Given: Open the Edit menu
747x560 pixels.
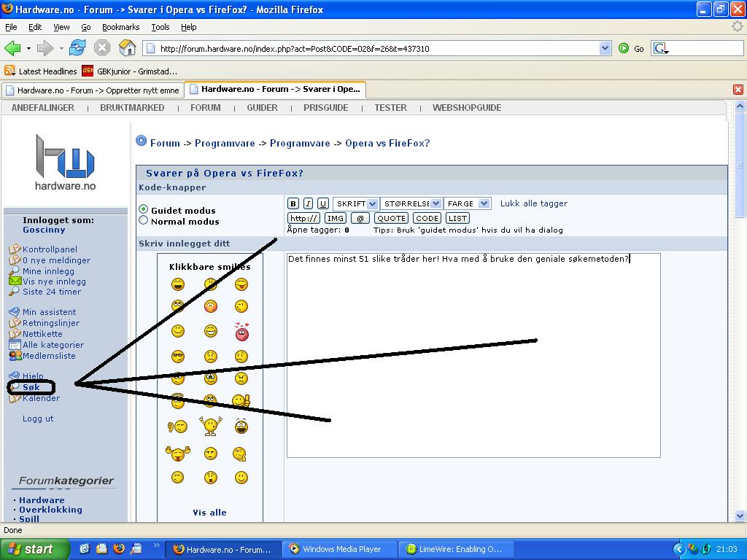Looking at the screenshot, I should coord(35,27).
